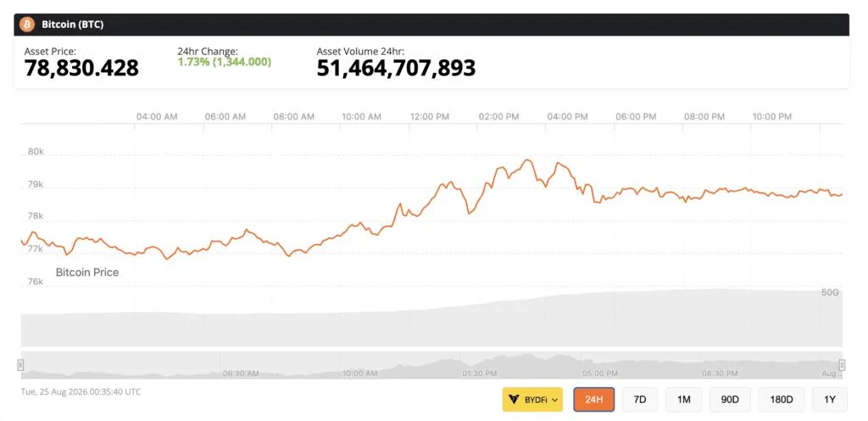Switch to the 7D time range

click(640, 400)
